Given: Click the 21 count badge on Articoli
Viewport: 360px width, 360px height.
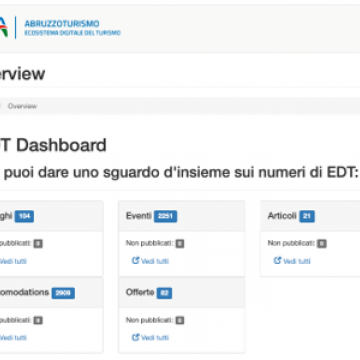Looking at the screenshot, I should click(x=307, y=216).
